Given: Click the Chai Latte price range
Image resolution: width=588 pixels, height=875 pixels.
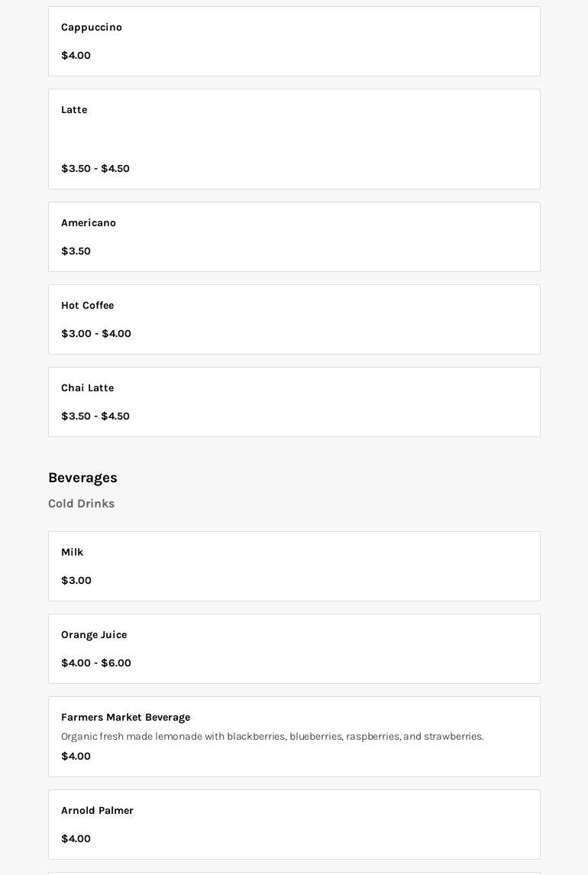Looking at the screenshot, I should pos(95,416).
